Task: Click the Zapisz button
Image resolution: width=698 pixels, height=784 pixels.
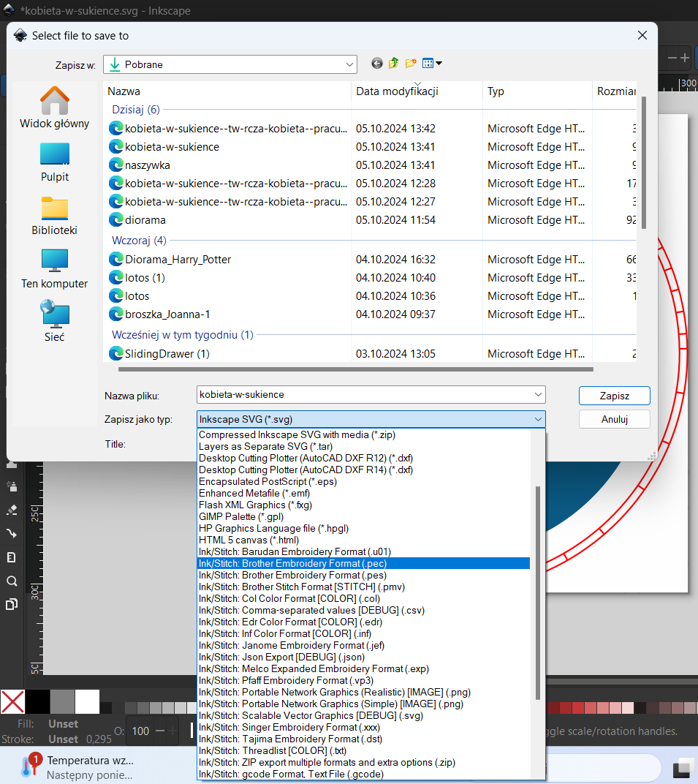Action: click(615, 396)
